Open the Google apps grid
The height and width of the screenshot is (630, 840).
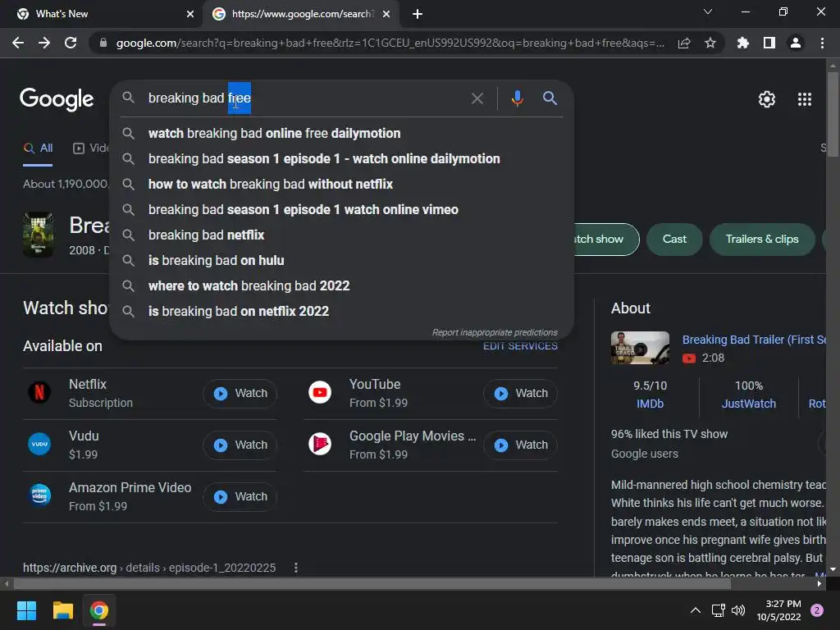(x=805, y=99)
